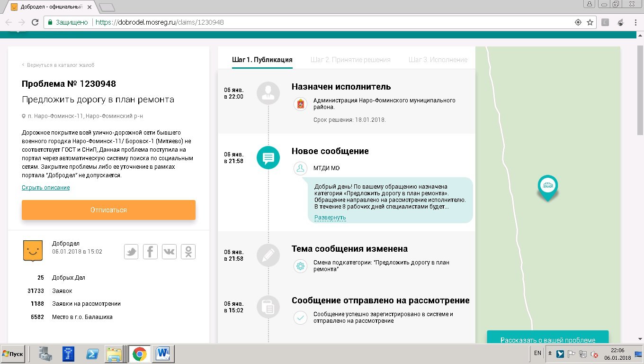Go back in browser history
The width and height of the screenshot is (644, 364).
coord(9,22)
